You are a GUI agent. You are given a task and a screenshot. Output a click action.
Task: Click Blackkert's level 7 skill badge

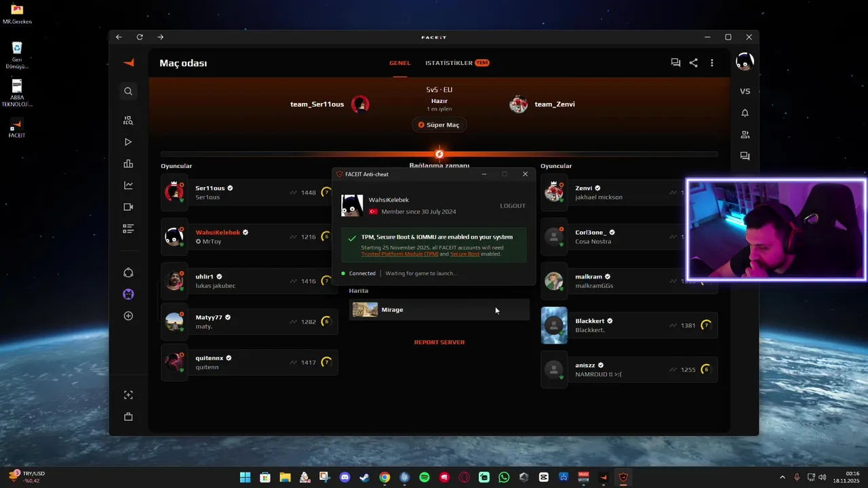click(706, 325)
